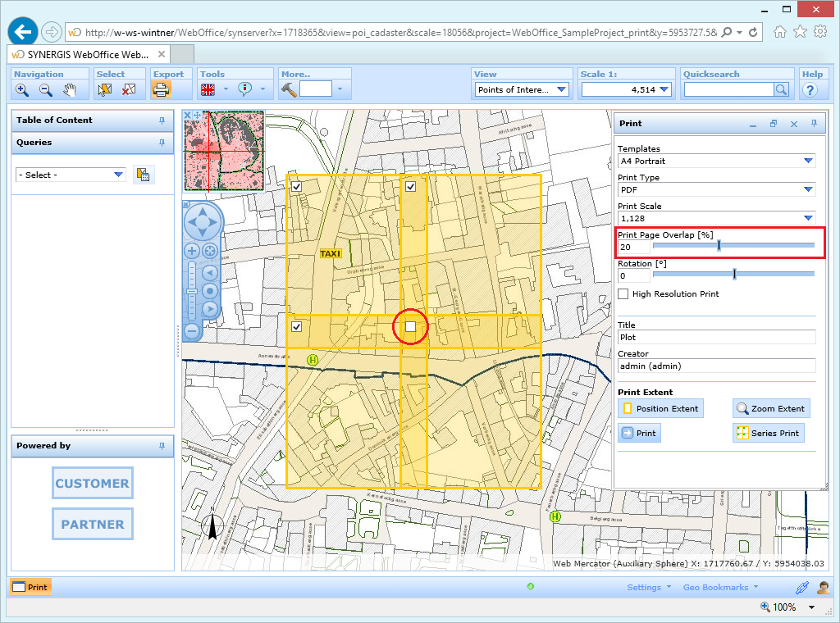Screen dimensions: 840x623
Task: Select the hammer tool in More..
Action: point(288,90)
